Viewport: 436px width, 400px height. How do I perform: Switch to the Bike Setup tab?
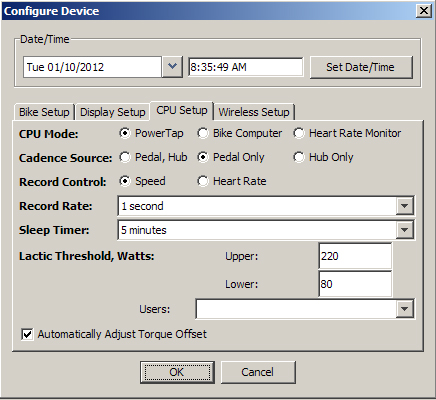coord(44,112)
